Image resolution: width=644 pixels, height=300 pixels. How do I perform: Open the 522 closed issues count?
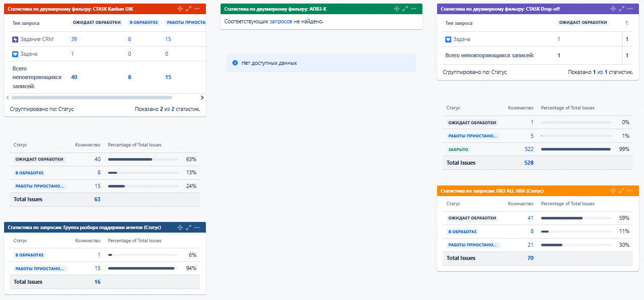pyautogui.click(x=529, y=149)
